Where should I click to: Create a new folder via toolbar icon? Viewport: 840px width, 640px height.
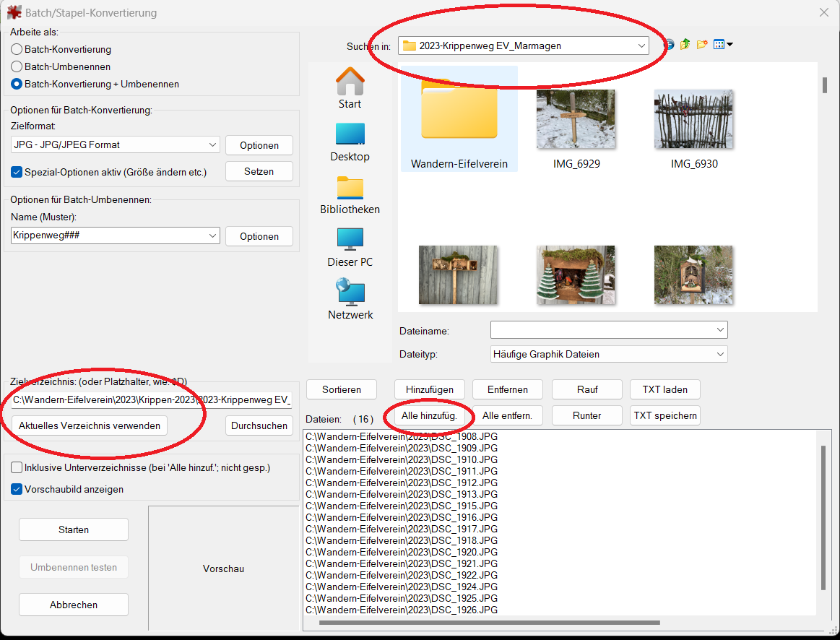[701, 45]
